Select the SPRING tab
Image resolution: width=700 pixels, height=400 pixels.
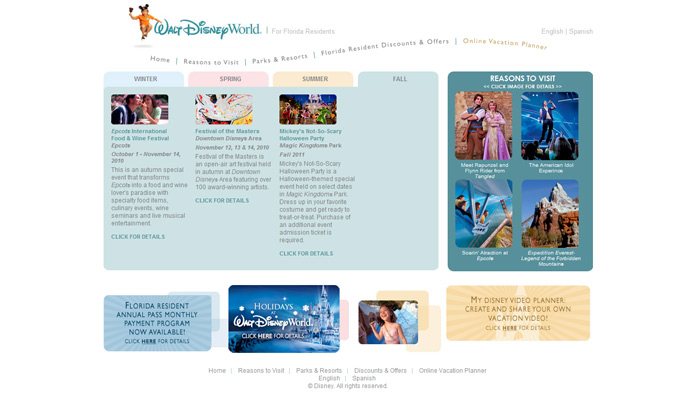[x=229, y=79]
